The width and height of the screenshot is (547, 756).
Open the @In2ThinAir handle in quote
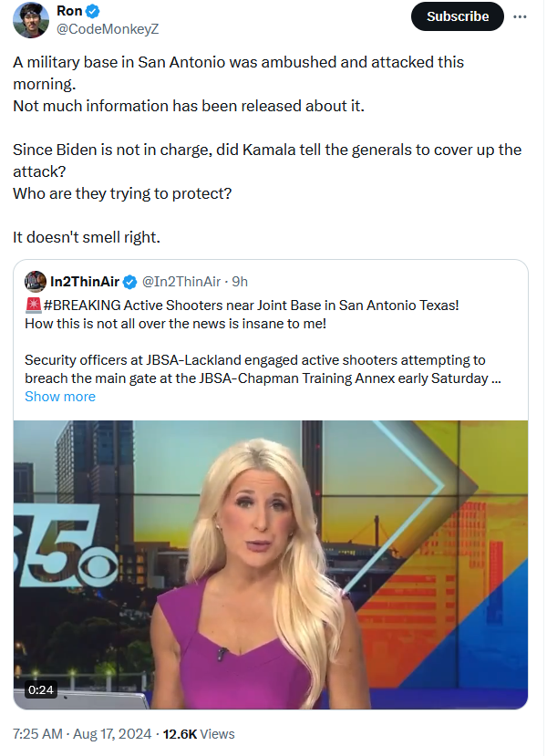click(x=181, y=282)
